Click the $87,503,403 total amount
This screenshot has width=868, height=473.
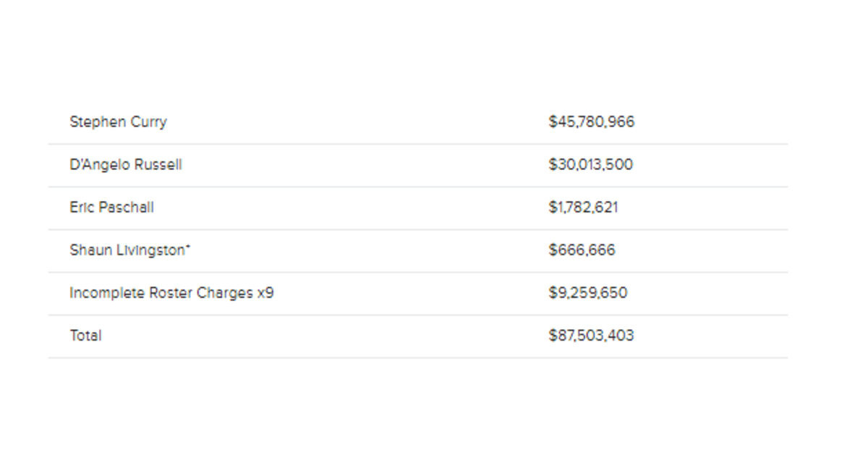click(x=591, y=336)
